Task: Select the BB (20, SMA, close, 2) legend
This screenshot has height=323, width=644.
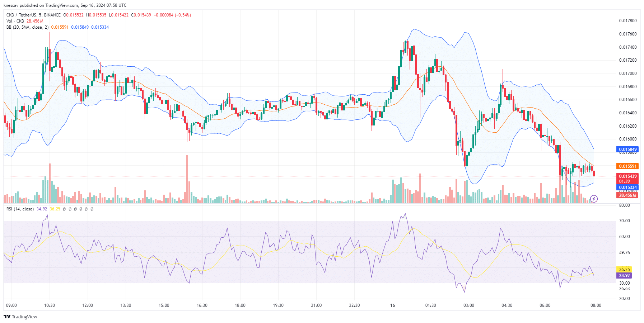Action: coord(27,27)
